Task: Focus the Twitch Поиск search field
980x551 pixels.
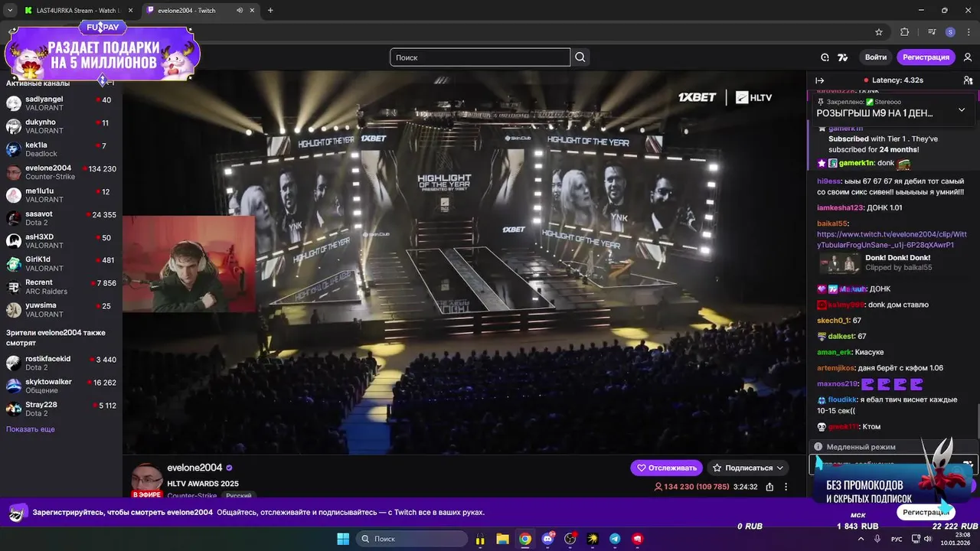Action: [x=480, y=57]
